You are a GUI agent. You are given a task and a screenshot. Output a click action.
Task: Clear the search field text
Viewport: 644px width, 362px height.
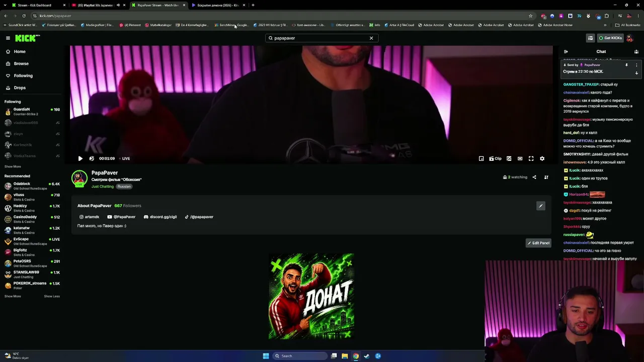pos(371,38)
